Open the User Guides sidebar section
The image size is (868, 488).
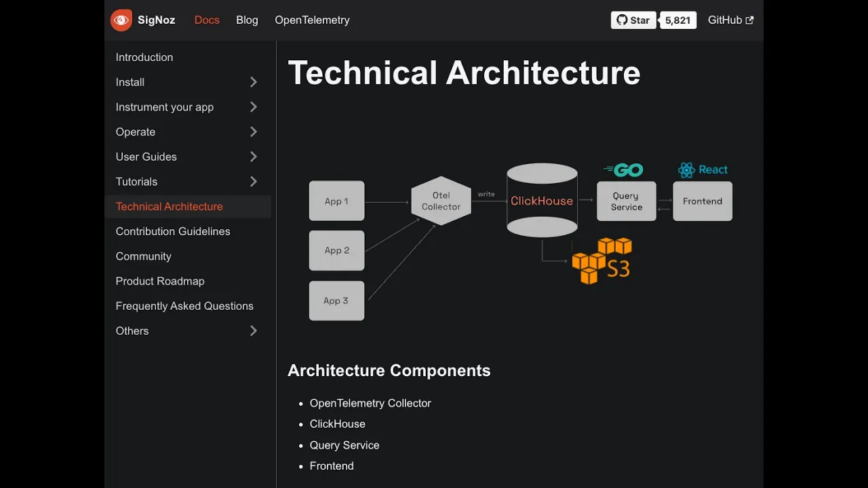tap(146, 157)
